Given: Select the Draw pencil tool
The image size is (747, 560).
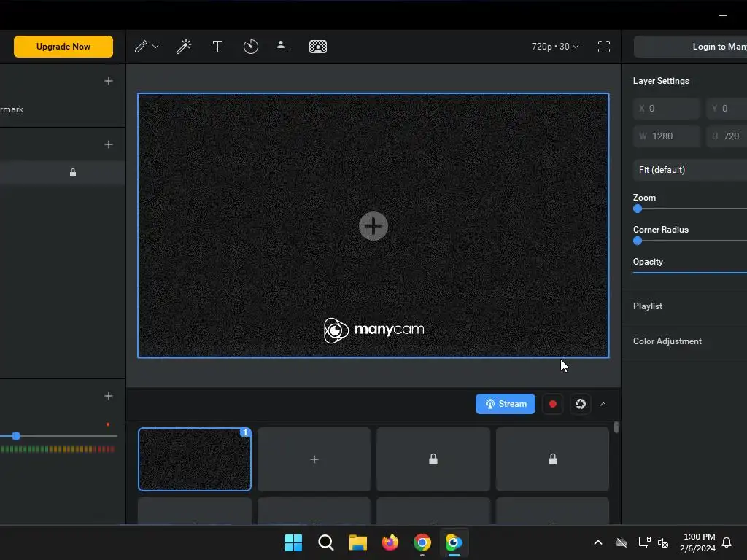Looking at the screenshot, I should coord(141,47).
